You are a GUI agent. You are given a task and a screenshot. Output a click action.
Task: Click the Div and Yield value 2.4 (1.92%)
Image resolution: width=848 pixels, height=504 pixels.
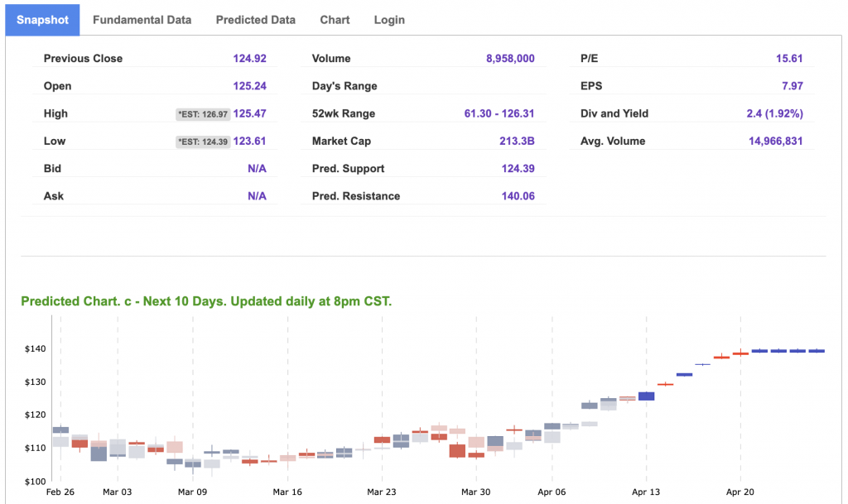click(774, 113)
